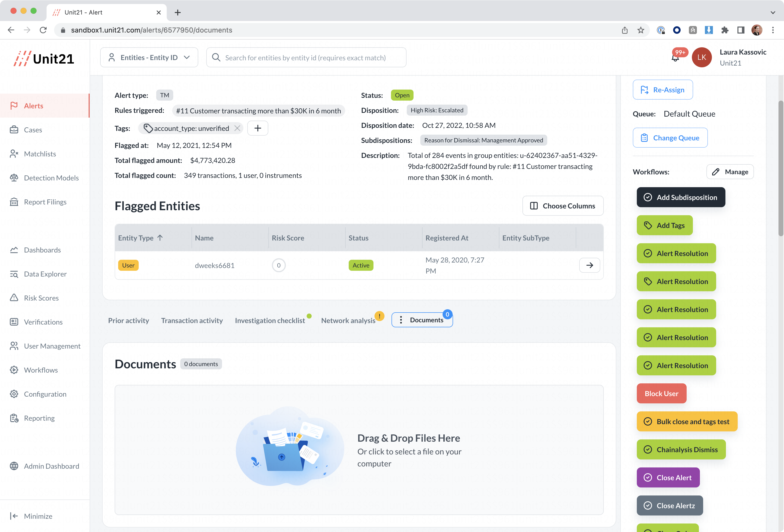Click the purple Close Alert workflow
784x532 pixels.
coord(668,477)
